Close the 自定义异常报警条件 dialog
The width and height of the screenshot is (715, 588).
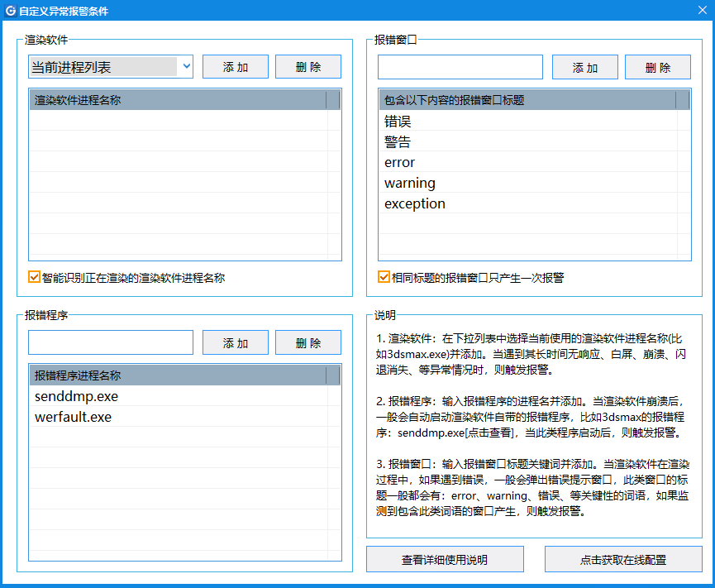[703, 10]
